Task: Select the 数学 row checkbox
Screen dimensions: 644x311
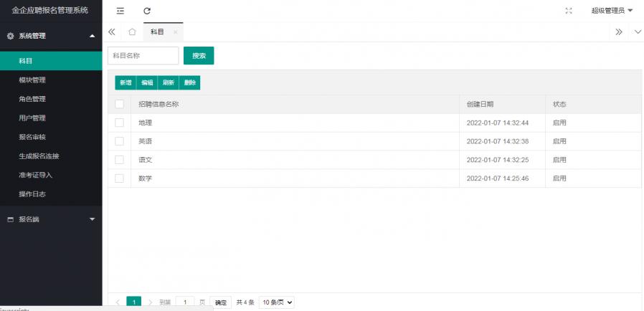Action: 120,178
